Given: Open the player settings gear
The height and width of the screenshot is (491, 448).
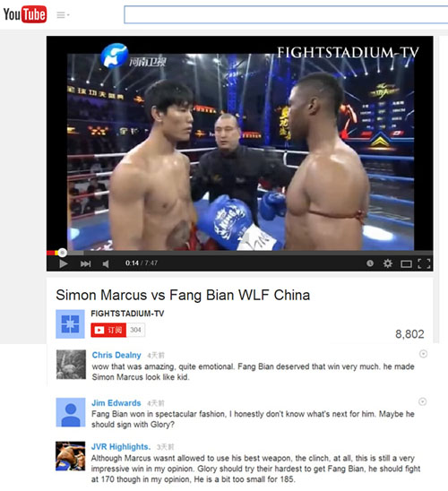Looking at the screenshot, I should coord(388,263).
